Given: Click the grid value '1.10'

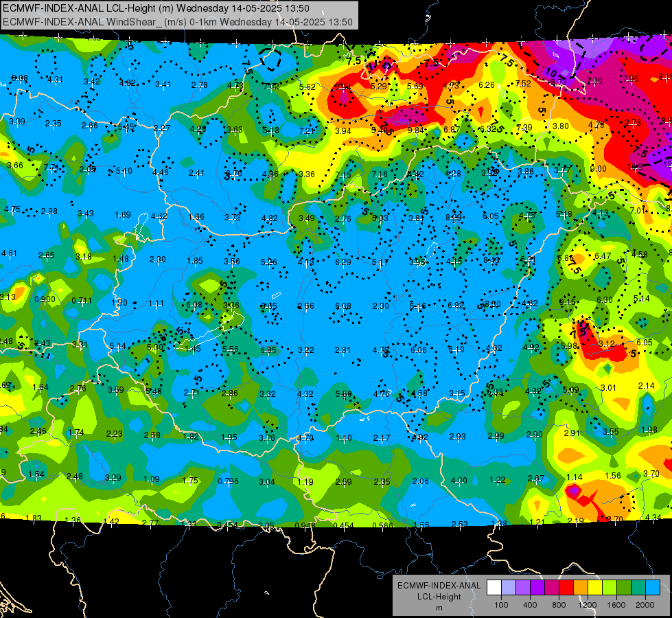Looking at the screenshot, I should pos(344,437).
